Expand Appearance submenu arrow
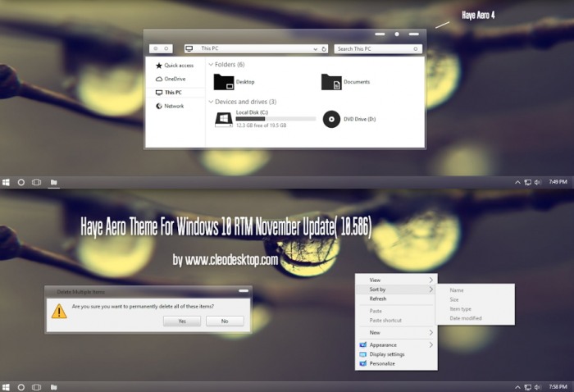 (430, 344)
